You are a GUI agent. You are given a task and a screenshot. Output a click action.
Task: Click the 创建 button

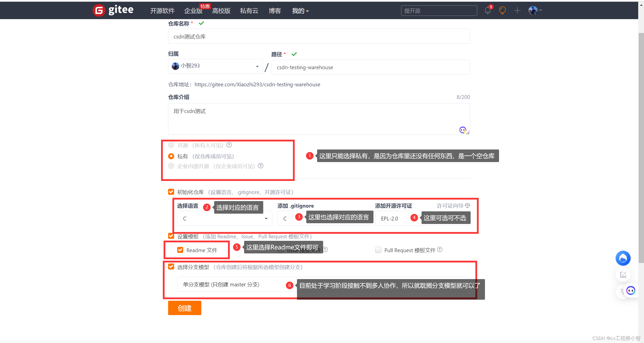click(185, 308)
